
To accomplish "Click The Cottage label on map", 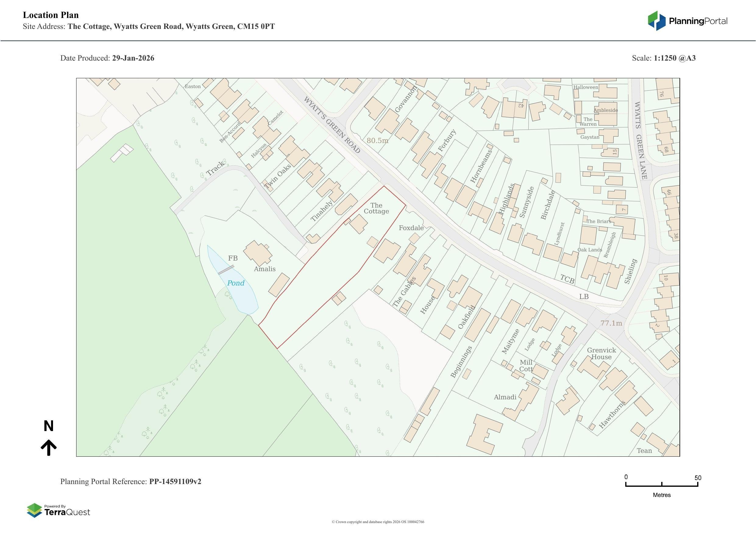I will coord(376,208).
